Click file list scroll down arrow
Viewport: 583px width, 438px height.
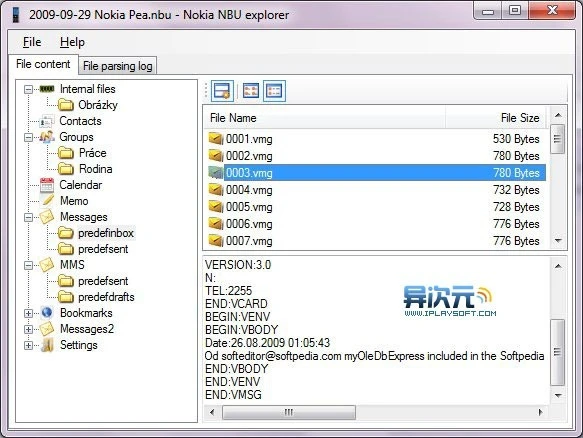click(x=558, y=241)
